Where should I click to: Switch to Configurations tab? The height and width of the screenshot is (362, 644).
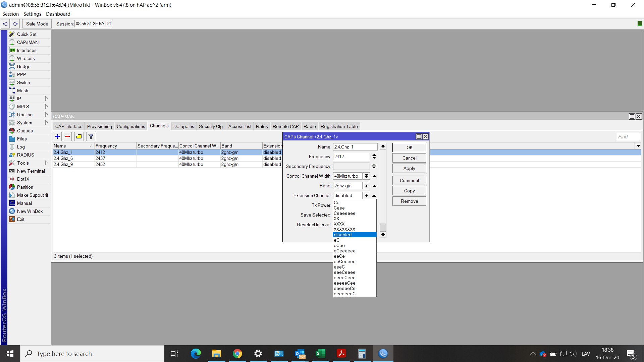(x=131, y=126)
